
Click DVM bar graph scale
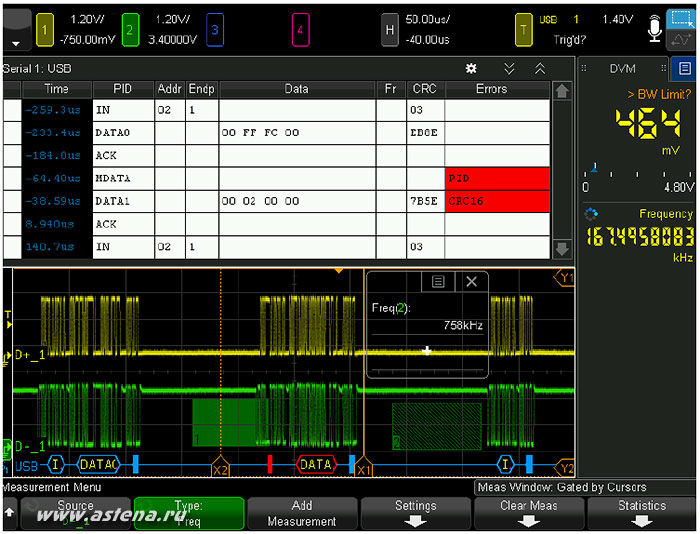(x=638, y=179)
